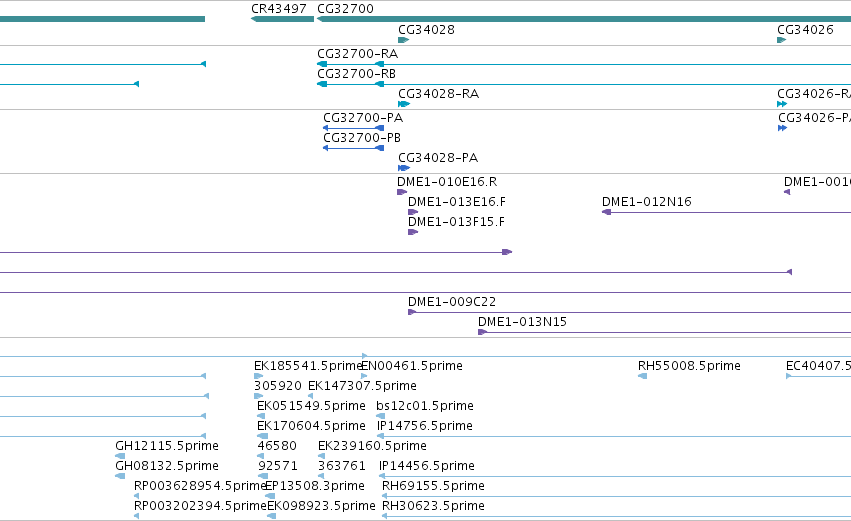Click the 46580 feature label
Screen dimensions: 851x521
pos(277,446)
